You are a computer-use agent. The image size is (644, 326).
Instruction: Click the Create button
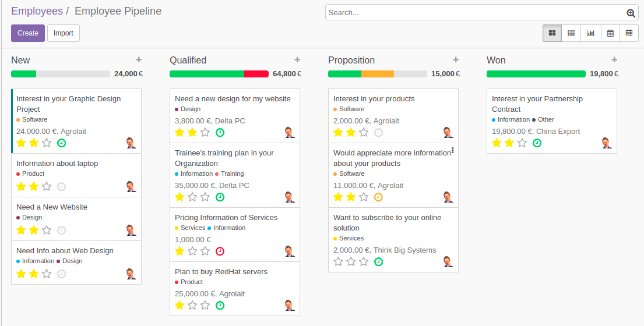coord(28,33)
